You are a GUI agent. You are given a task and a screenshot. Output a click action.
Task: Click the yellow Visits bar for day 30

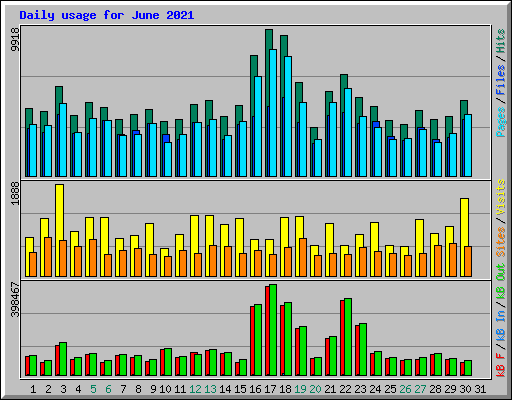(x=465, y=222)
